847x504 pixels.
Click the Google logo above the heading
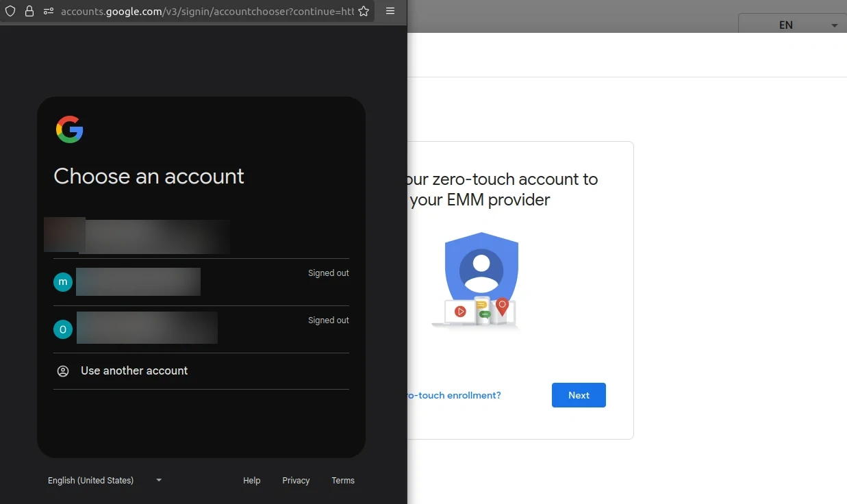coord(69,129)
